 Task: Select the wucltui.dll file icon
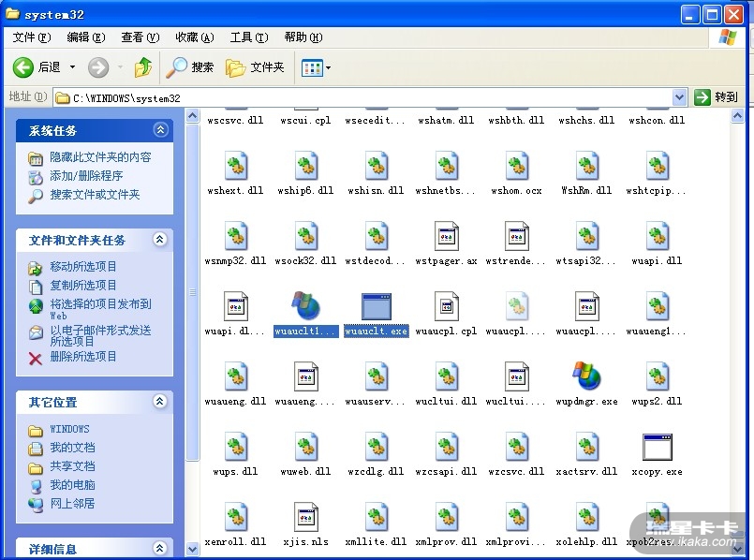pyautogui.click(x=446, y=376)
